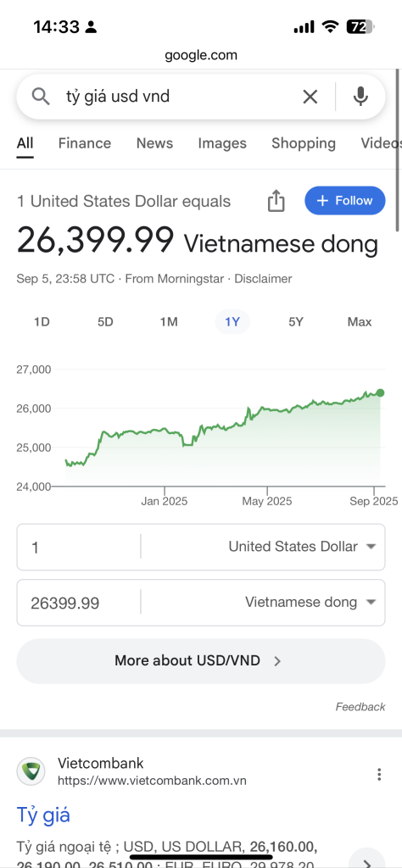
Task: Tap the share icon beside Follow
Action: 276,200
